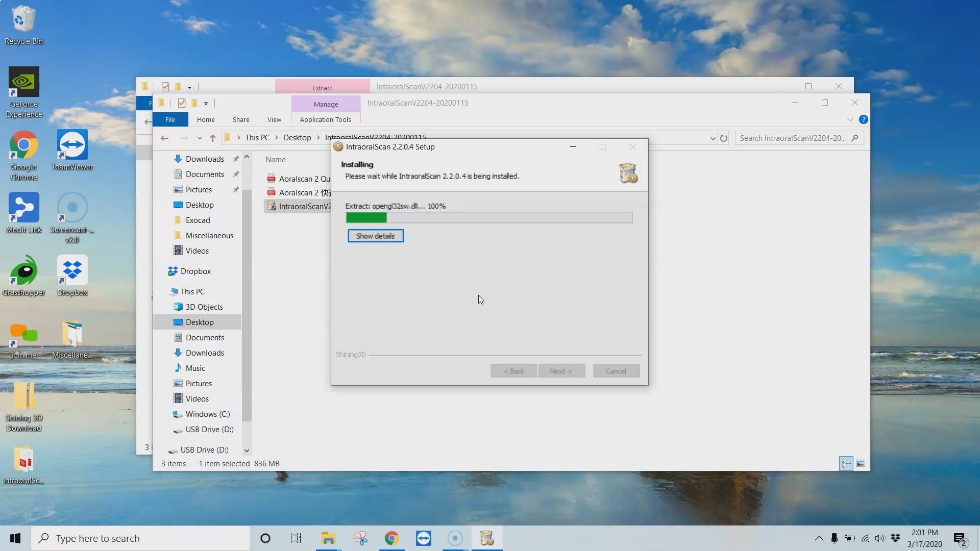980x551 pixels.
Task: Click Show details button in installer
Action: coord(375,236)
